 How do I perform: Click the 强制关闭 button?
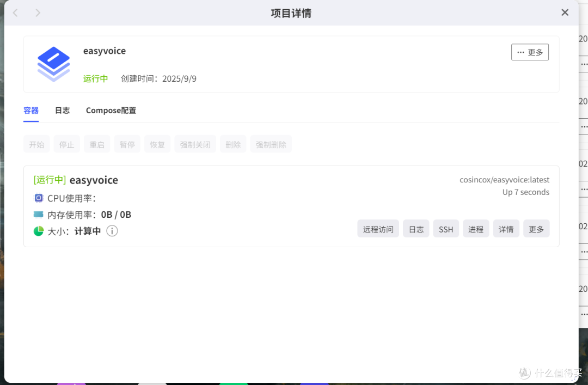point(195,144)
